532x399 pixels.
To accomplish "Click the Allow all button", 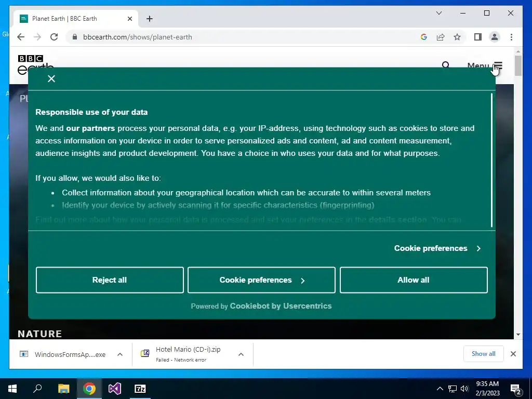I will click(x=414, y=280).
